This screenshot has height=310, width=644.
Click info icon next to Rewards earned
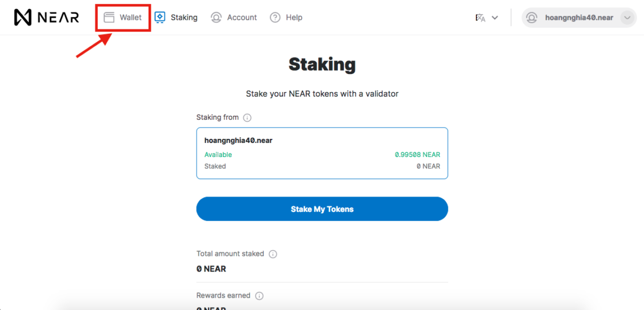tap(259, 296)
